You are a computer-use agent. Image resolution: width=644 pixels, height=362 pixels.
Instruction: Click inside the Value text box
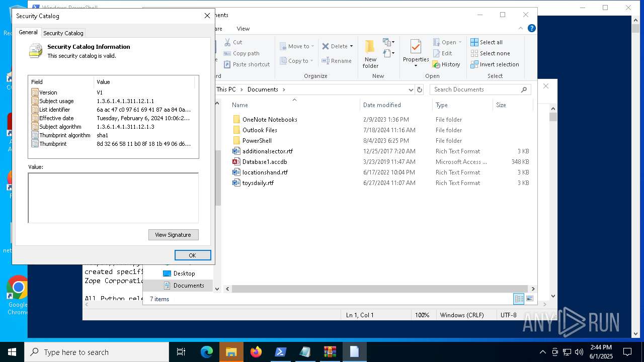coord(113,198)
